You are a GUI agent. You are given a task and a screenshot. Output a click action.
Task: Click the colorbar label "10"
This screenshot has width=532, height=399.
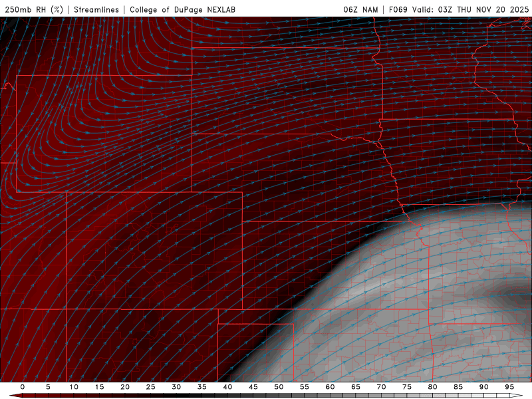(74, 387)
